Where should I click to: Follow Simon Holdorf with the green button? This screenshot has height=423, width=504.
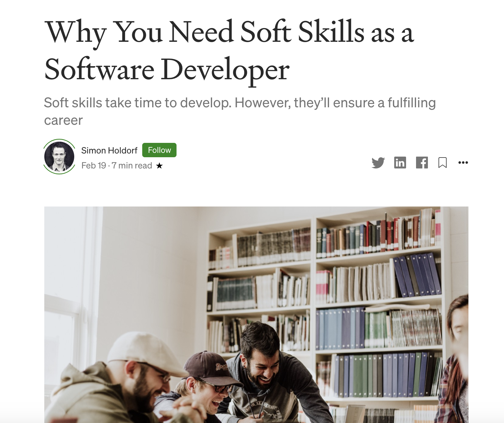(159, 150)
